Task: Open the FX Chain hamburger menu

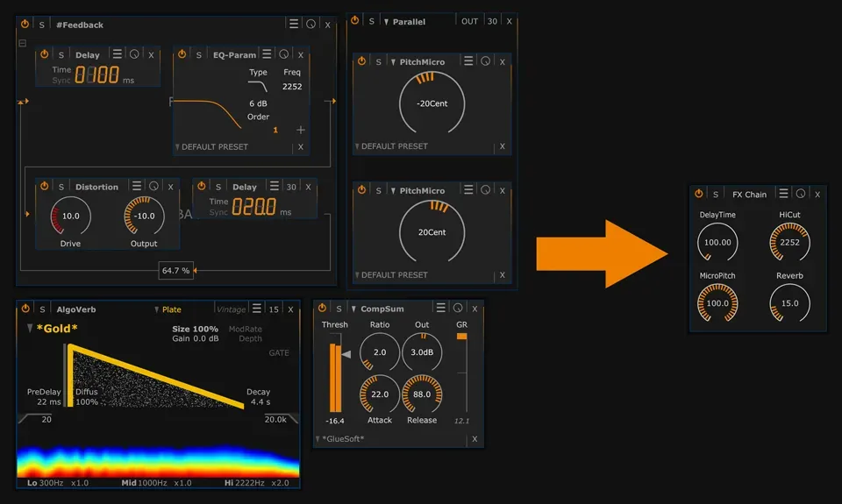Action: [x=783, y=193]
